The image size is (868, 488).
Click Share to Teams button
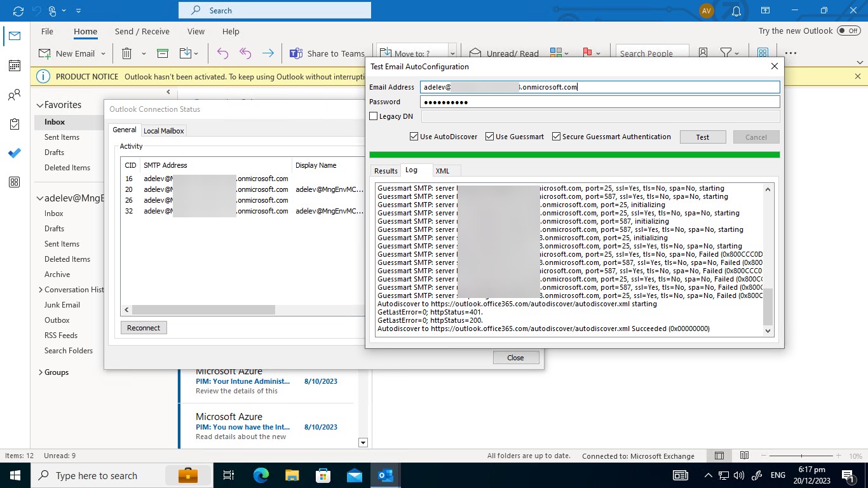(327, 53)
